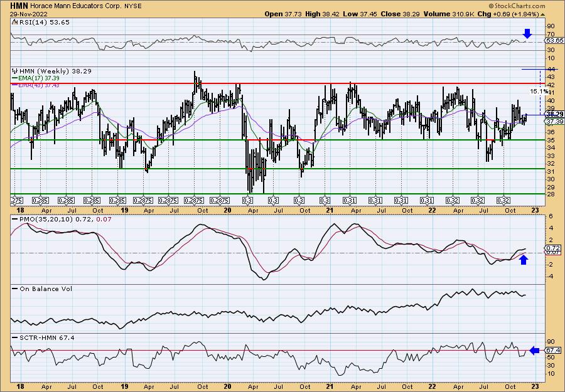
Task: Click the green EMA(17) legend line swatch
Action: pos(15,78)
